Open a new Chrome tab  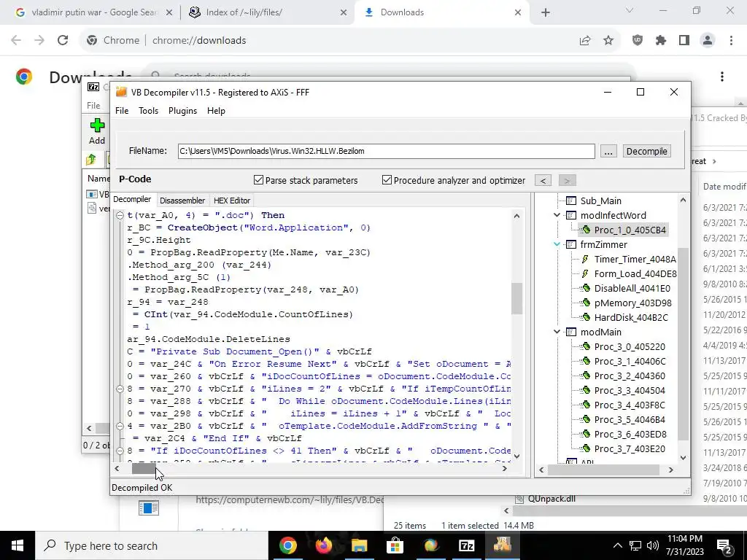click(546, 12)
